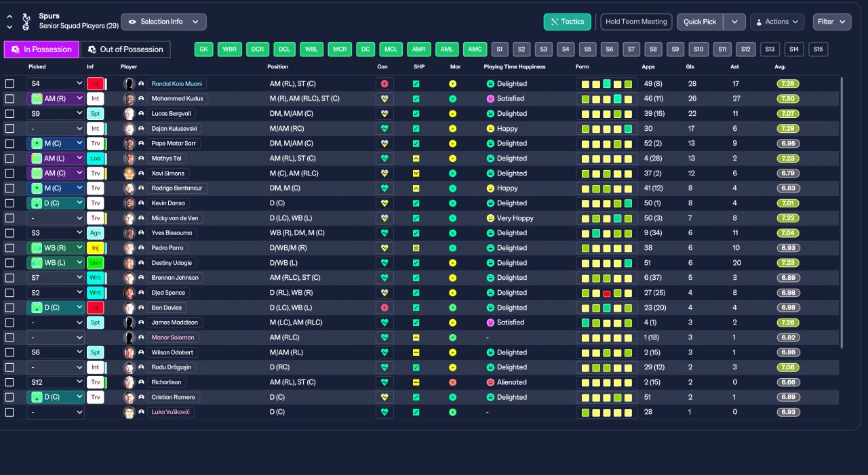Select the AMC position slot
The image size is (868, 475).
[475, 49]
